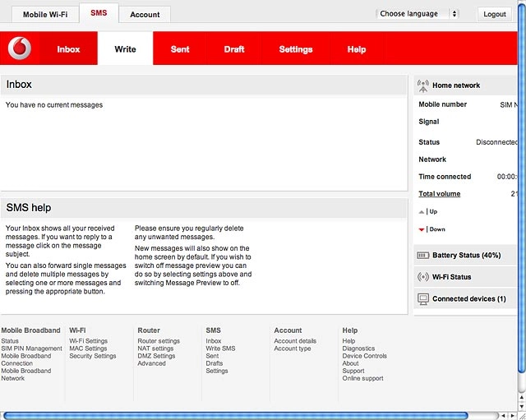Open Write SMS footer link
The width and height of the screenshot is (526, 420).
tap(220, 348)
